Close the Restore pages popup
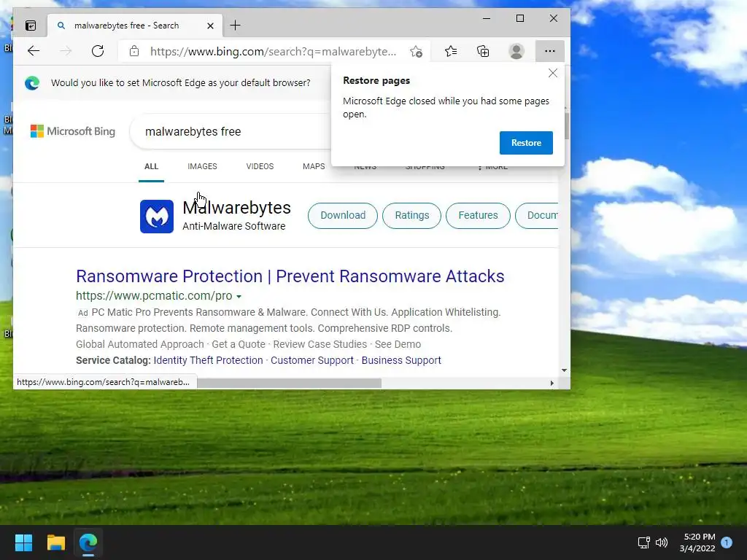Viewport: 747px width, 560px height. (553, 74)
